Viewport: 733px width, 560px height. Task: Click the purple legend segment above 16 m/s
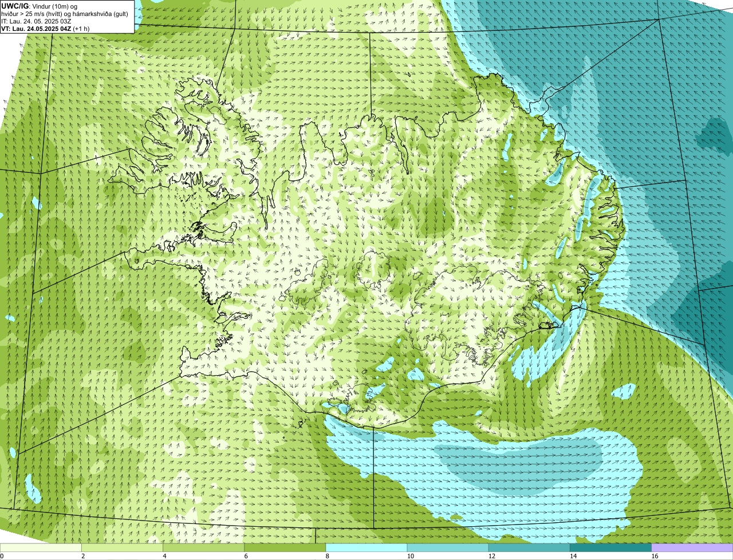tap(692, 548)
